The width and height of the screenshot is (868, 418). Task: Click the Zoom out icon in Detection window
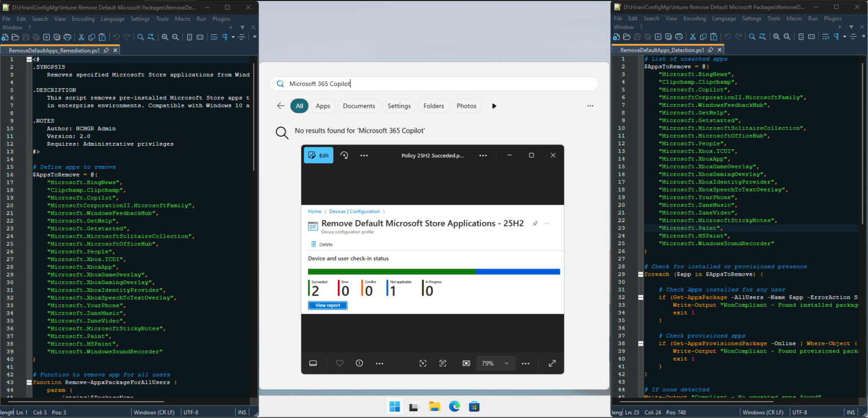787,37
